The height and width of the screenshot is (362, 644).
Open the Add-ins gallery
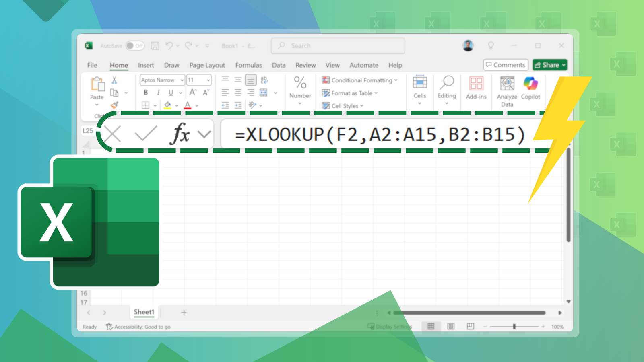(476, 83)
